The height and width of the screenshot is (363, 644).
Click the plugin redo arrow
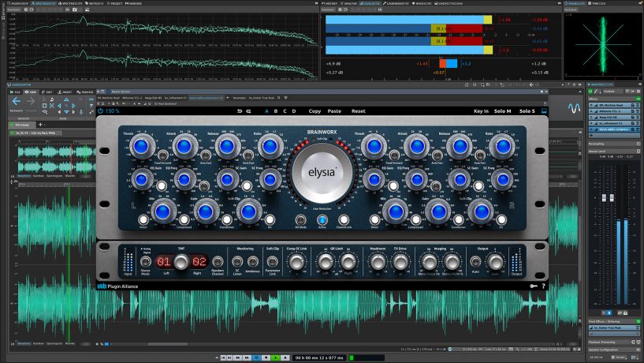point(248,111)
